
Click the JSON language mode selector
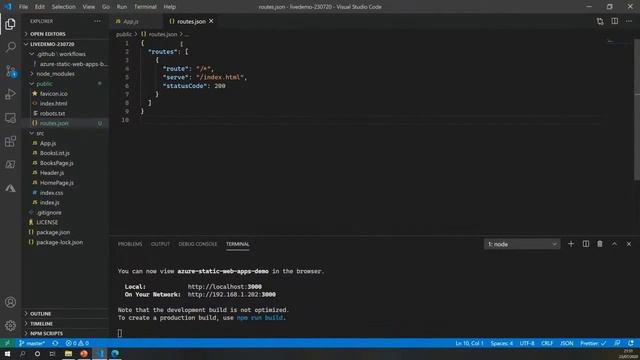[x=566, y=343]
